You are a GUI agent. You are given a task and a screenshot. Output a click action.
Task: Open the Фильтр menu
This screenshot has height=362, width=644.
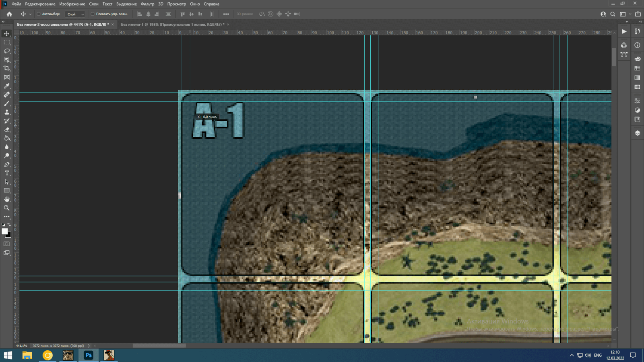point(147,4)
